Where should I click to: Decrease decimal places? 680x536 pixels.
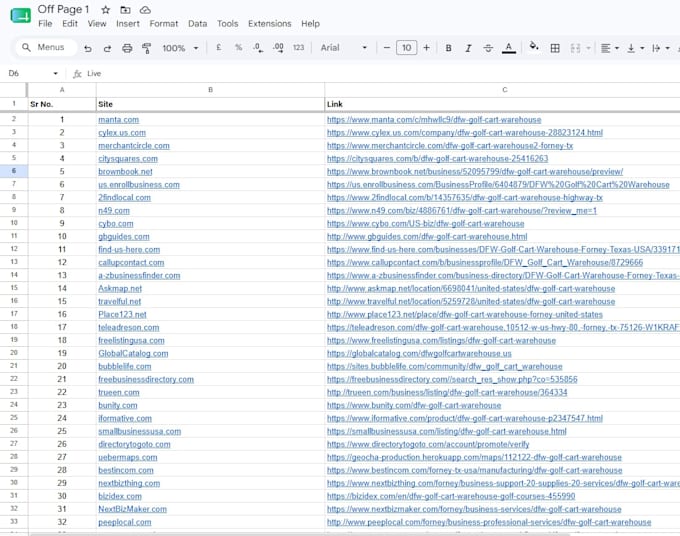[x=258, y=48]
